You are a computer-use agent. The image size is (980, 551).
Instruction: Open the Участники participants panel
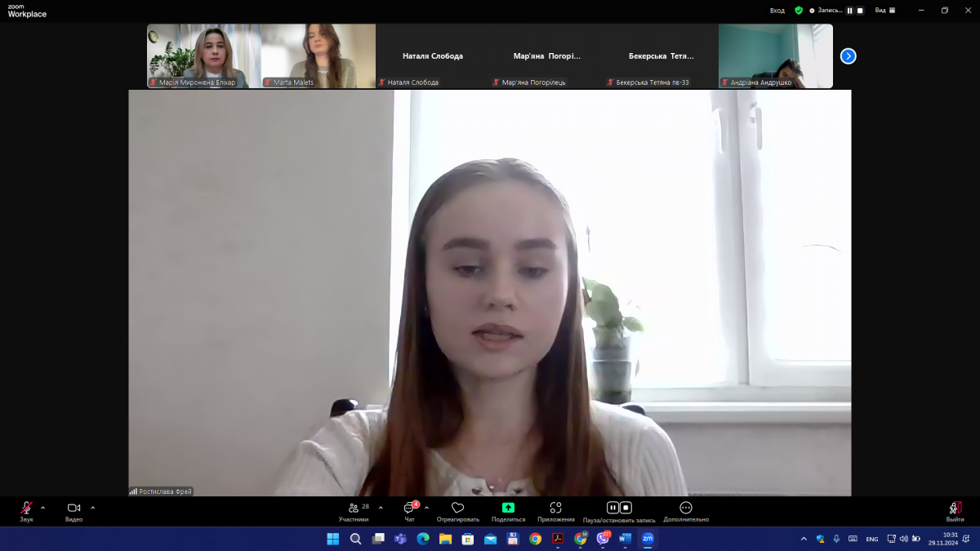click(x=354, y=509)
